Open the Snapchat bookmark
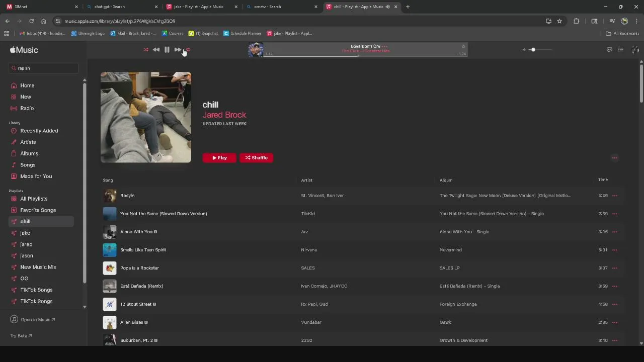Viewport: 644px width, 362px height. (203, 34)
